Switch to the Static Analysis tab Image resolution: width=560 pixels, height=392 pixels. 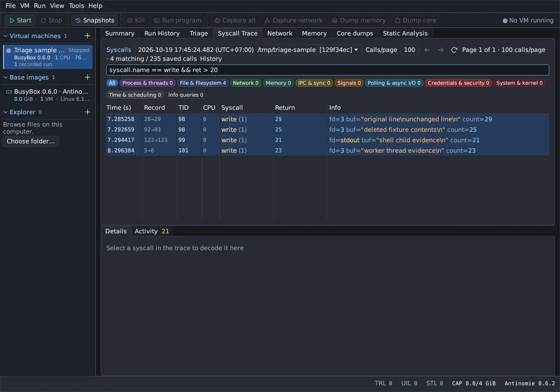coord(405,33)
